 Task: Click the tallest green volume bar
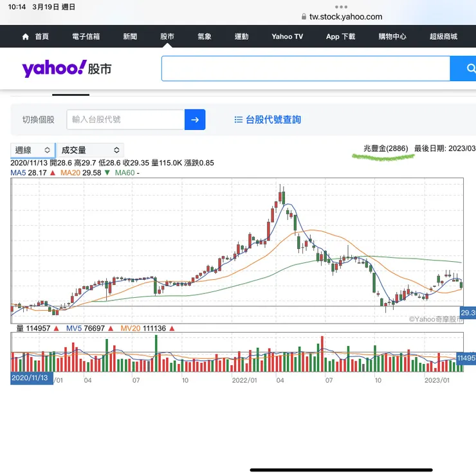click(156, 353)
